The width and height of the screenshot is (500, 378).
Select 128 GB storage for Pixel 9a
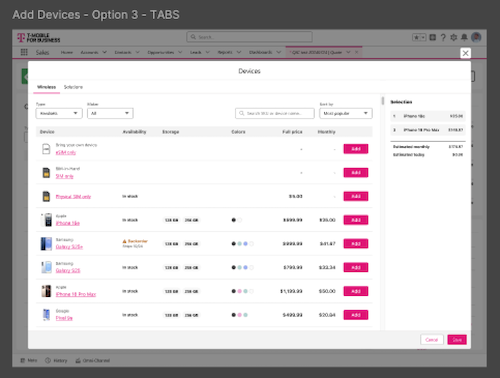(172, 315)
